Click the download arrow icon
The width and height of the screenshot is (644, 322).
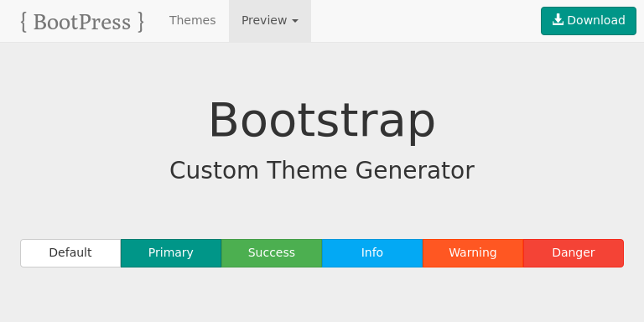558,20
